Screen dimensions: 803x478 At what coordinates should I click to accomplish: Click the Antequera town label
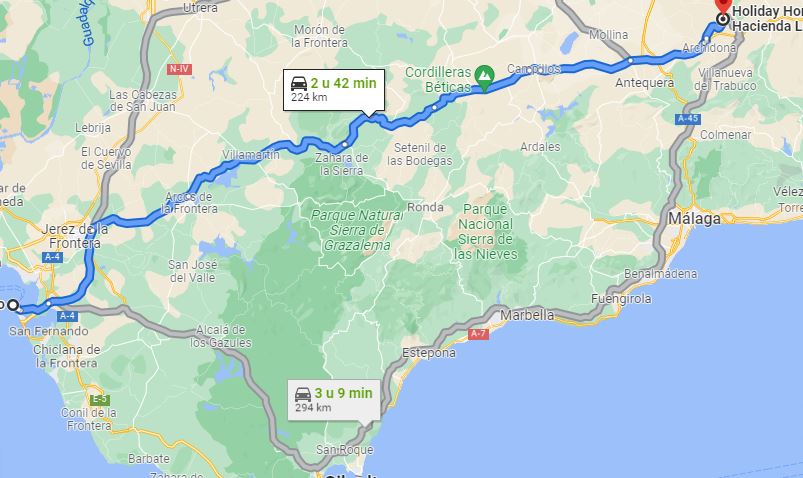pyautogui.click(x=645, y=82)
